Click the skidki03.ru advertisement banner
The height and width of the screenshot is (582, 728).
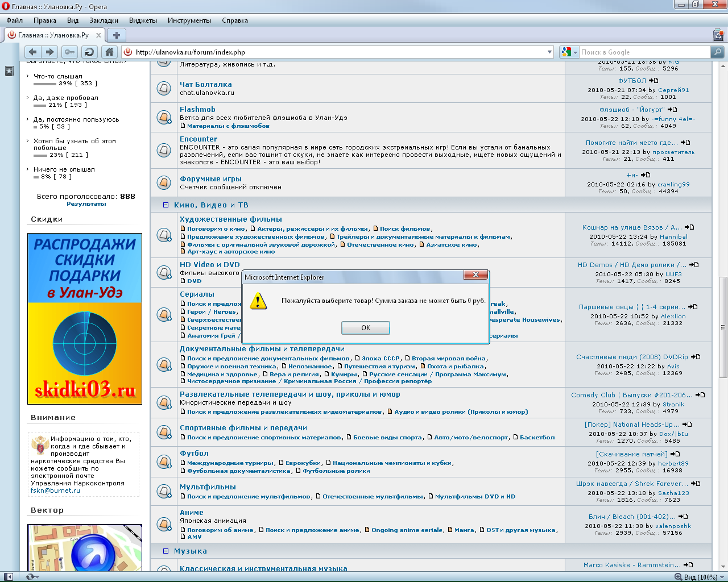[x=85, y=318]
